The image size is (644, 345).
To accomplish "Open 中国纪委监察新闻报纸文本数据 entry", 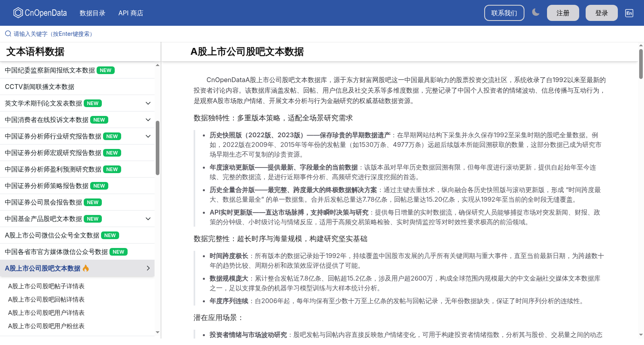I will (77, 70).
